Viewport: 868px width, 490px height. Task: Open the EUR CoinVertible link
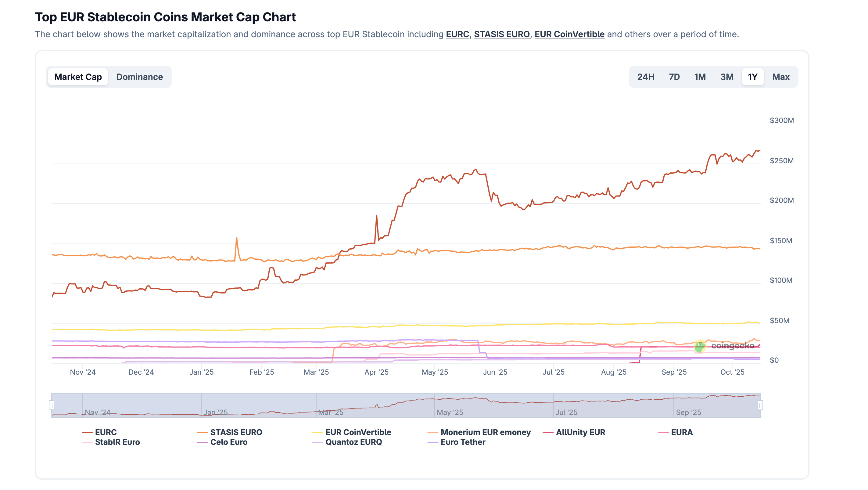coord(569,34)
